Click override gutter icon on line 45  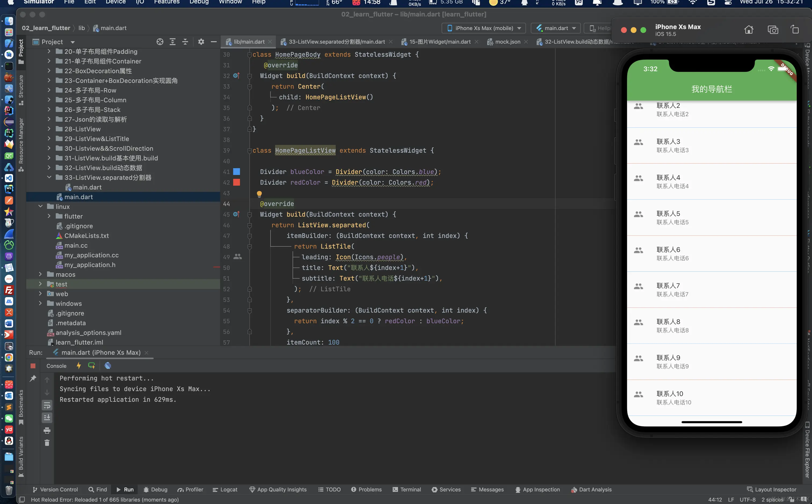click(x=236, y=214)
